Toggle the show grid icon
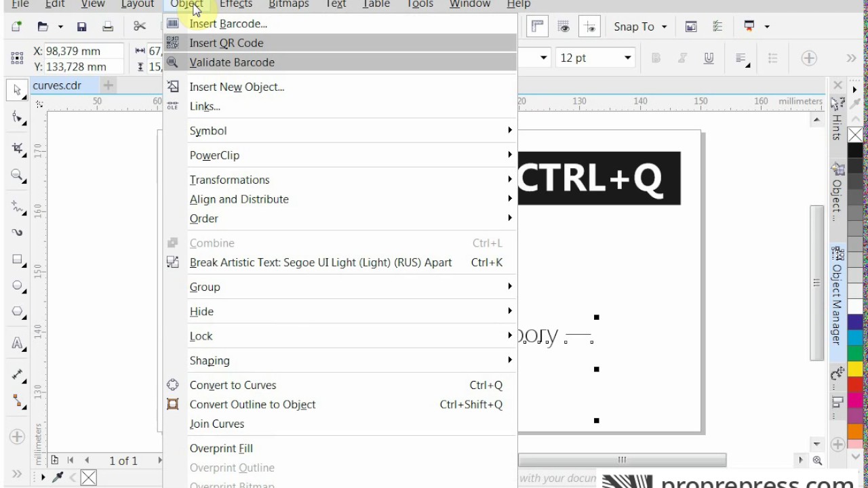Screen dimensions: 868x488 564,26
